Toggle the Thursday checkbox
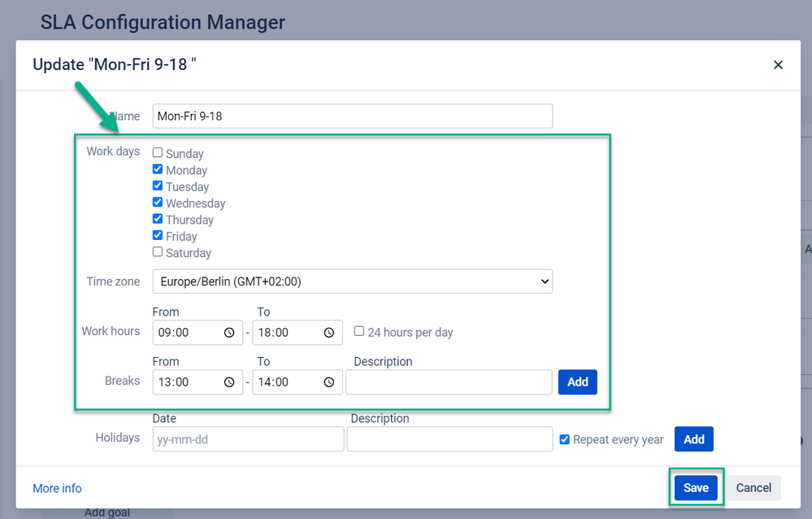The width and height of the screenshot is (812, 519). (x=158, y=220)
